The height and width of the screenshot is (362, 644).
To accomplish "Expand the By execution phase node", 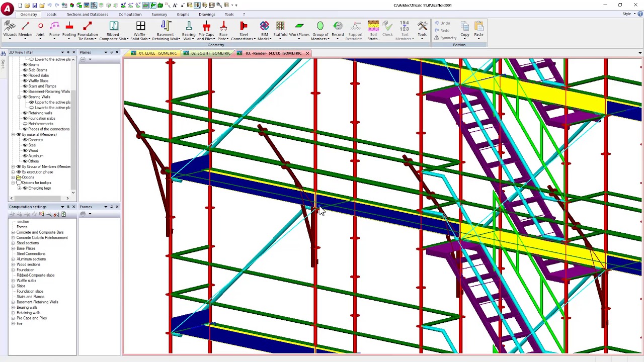I will pyautogui.click(x=13, y=172).
